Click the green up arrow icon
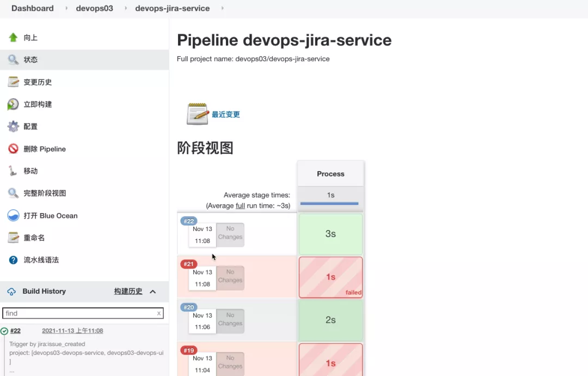This screenshot has height=376, width=588. (13, 37)
